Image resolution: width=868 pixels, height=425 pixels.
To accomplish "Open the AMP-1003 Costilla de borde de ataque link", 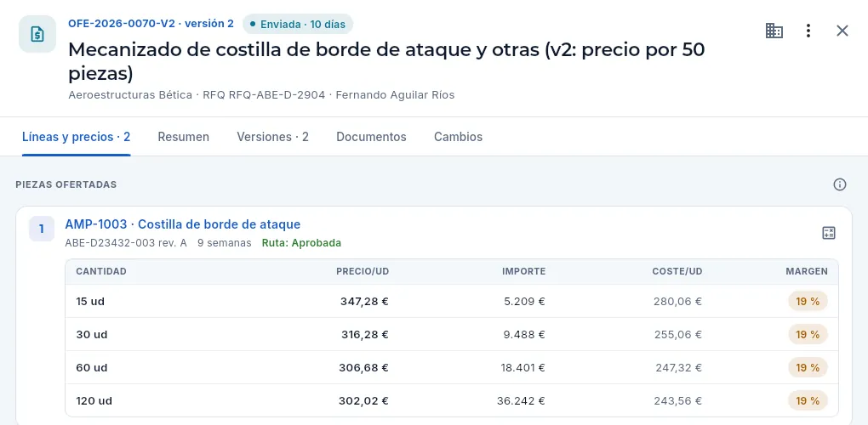I will [183, 224].
